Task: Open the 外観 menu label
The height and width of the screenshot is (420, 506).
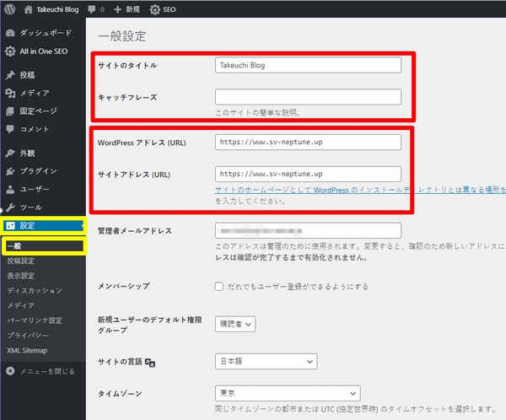Action: click(27, 153)
